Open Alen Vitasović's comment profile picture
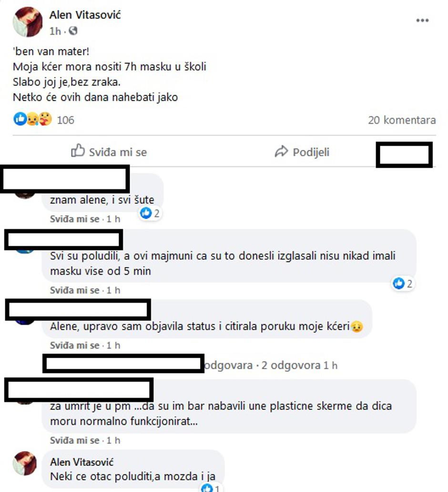The image size is (448, 492). [x=24, y=463]
